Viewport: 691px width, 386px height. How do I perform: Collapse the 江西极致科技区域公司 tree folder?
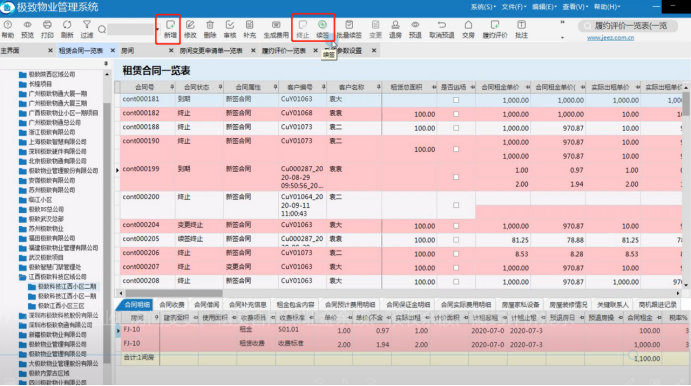pos(22,277)
